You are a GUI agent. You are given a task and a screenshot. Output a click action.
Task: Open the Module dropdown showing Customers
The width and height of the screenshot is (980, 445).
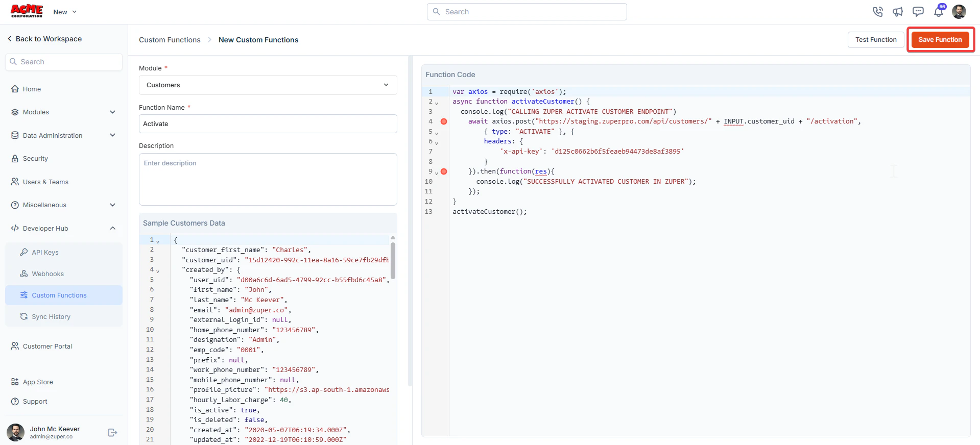(268, 85)
